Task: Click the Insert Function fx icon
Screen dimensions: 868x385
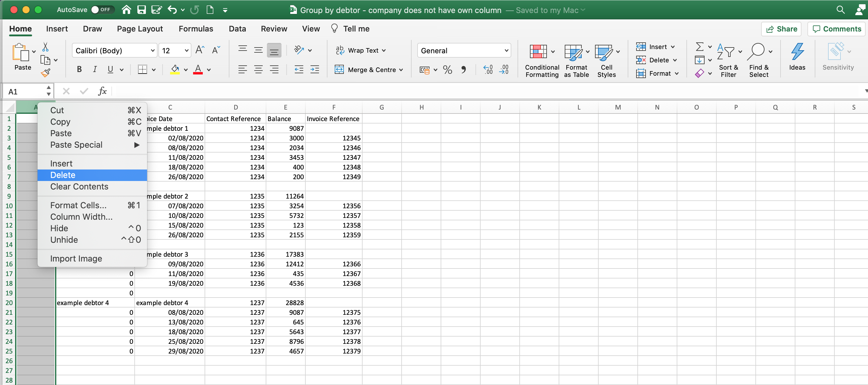Action: [102, 91]
